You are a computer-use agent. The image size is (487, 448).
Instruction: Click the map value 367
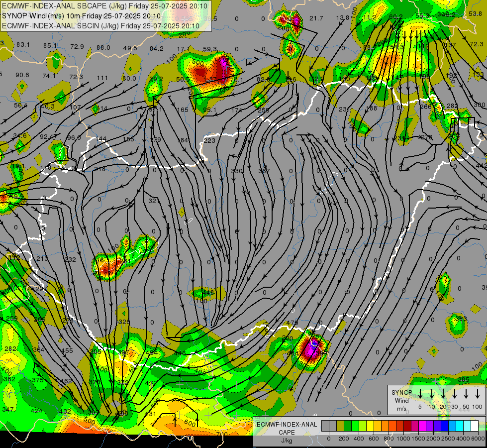[x=264, y=171]
